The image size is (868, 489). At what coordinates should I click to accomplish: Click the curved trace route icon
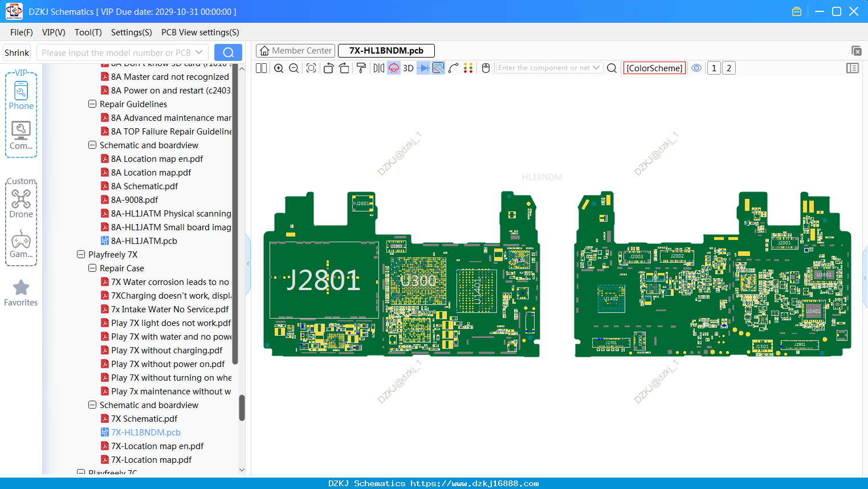point(454,68)
